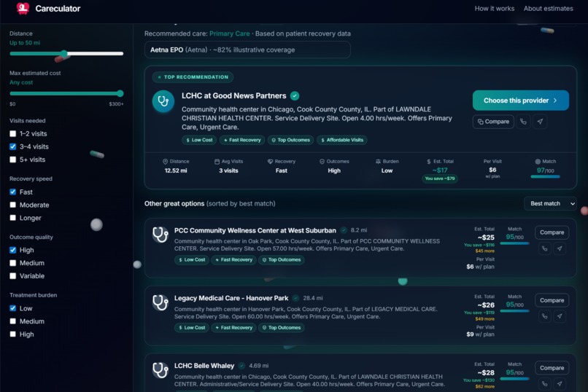This screenshot has height=392, width=588.
Task: Click verified badge next to LCHC at Good News Partners
Action: click(295, 96)
